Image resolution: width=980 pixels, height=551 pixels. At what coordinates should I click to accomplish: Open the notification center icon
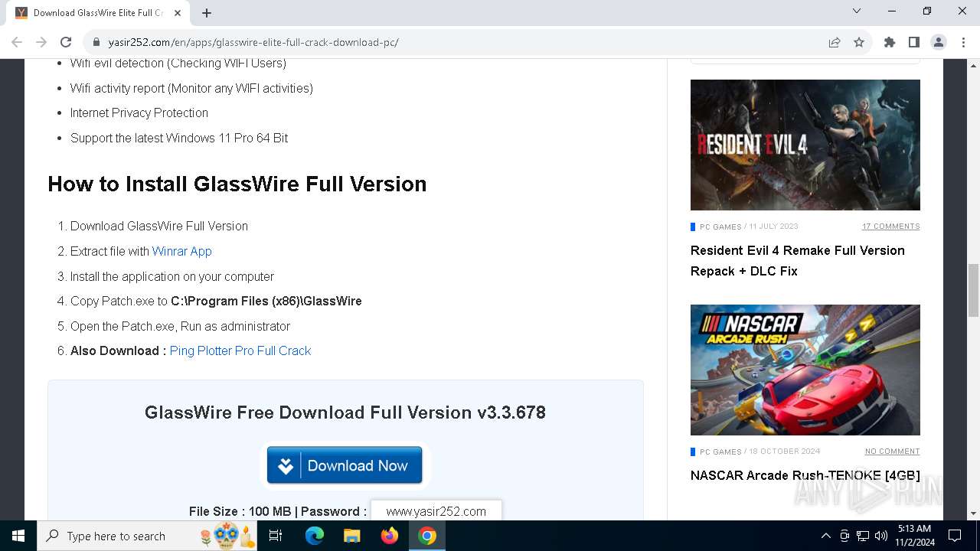pyautogui.click(x=955, y=536)
